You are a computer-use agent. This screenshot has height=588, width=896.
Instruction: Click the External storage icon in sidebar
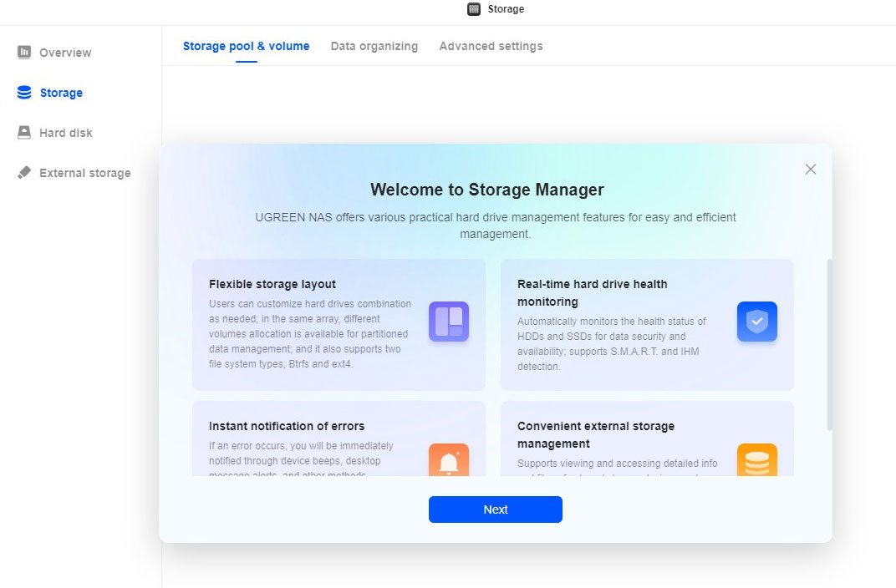coord(24,173)
